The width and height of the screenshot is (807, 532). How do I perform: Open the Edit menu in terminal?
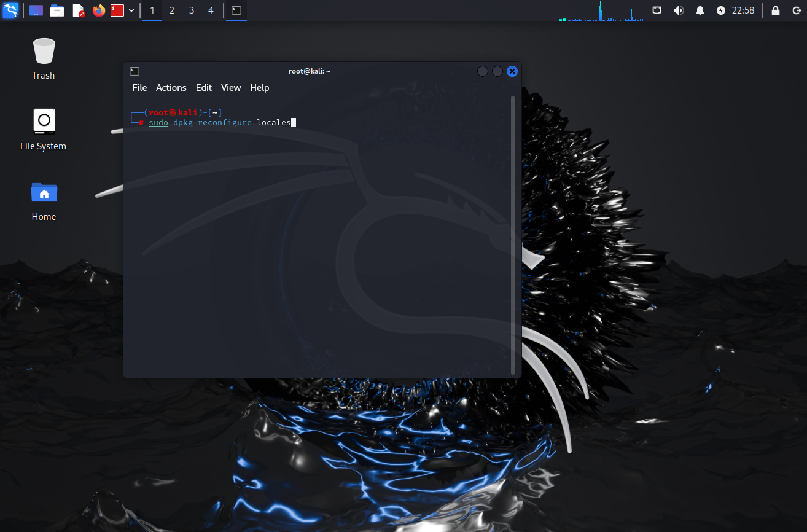coord(204,88)
